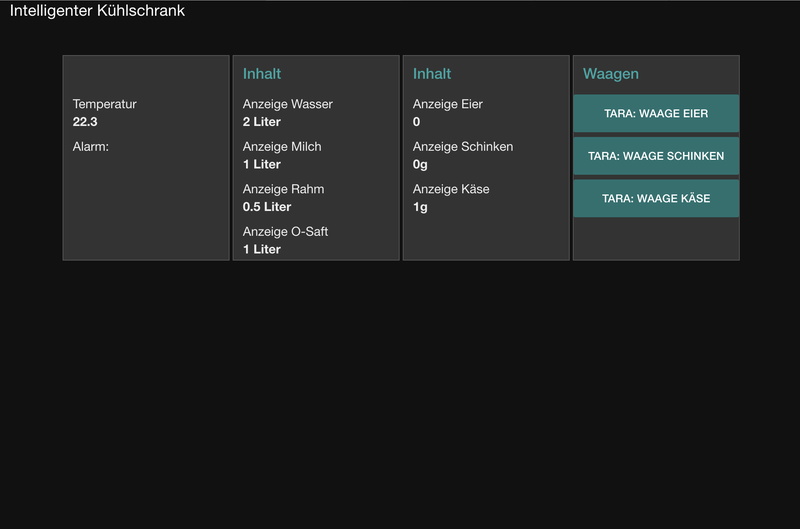Click the Anzeige Käse label

[x=451, y=189]
